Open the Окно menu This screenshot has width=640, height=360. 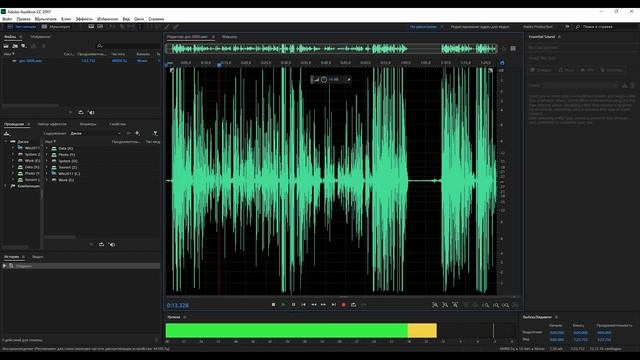pyautogui.click(x=139, y=19)
